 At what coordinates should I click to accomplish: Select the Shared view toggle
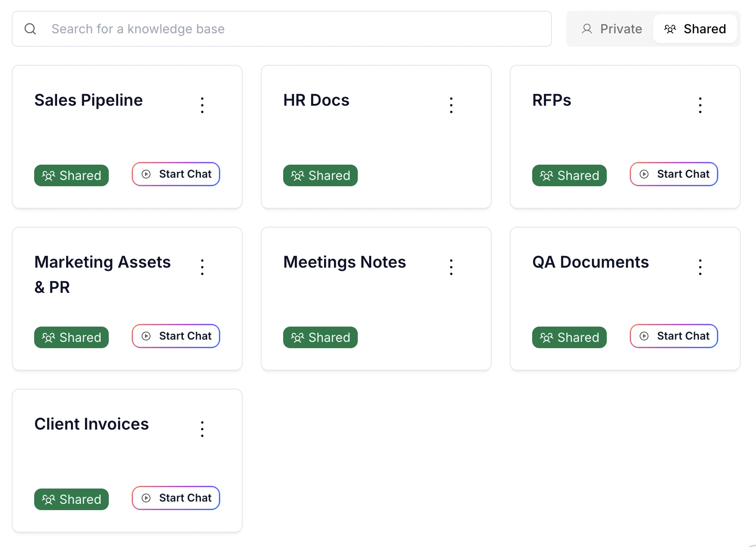tap(695, 29)
